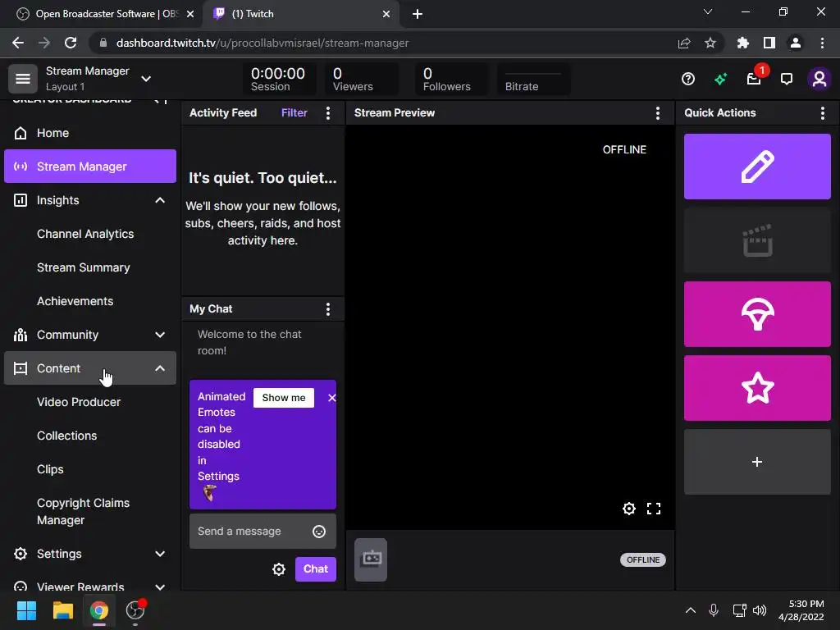Viewport: 840px width, 630px height.
Task: Open Clips page
Action: pos(50,470)
